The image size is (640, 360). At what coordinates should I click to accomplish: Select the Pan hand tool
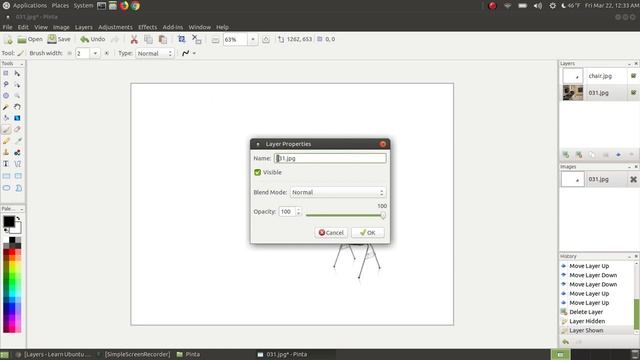click(x=17, y=107)
